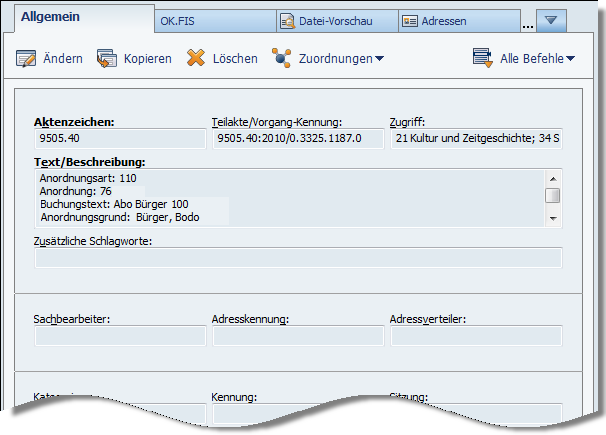Screen dimensions: 606x435
Task: Click the Sachbearbeiter input field
Action: pyautogui.click(x=119, y=336)
